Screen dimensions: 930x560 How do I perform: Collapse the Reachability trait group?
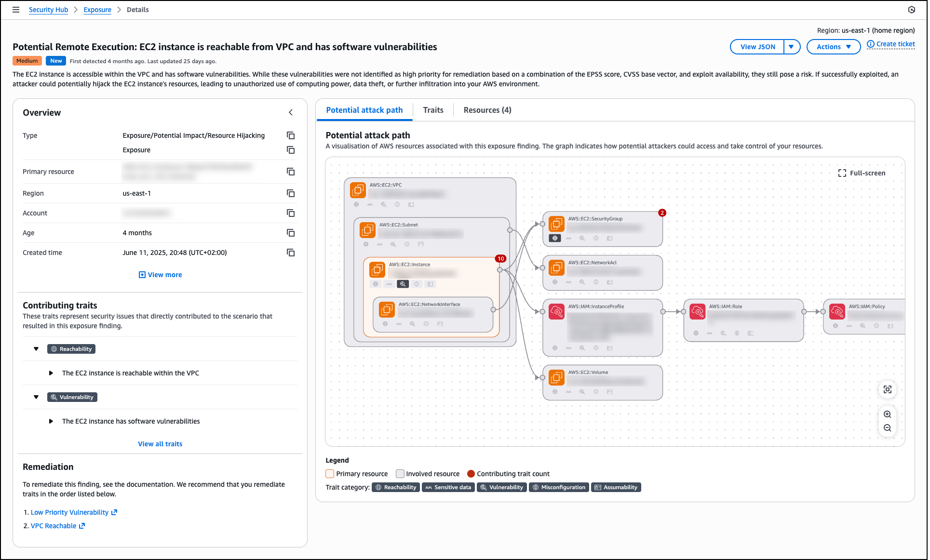[x=36, y=349]
